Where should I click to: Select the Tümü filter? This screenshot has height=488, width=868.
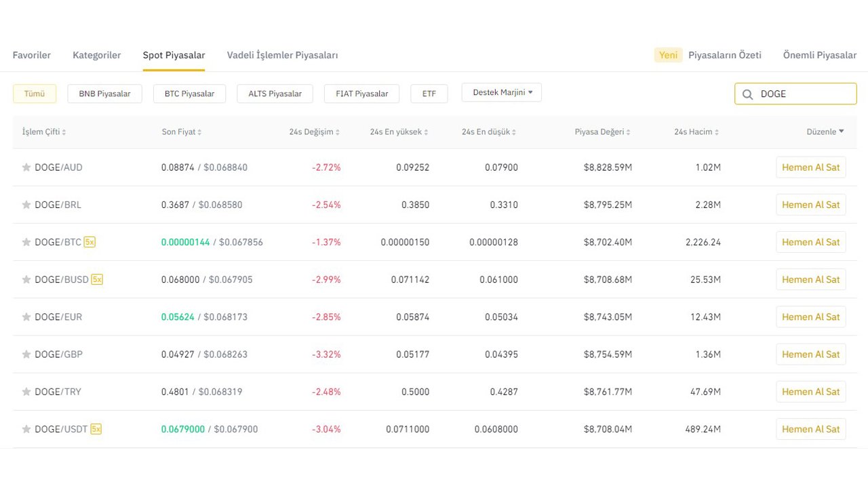click(x=35, y=94)
